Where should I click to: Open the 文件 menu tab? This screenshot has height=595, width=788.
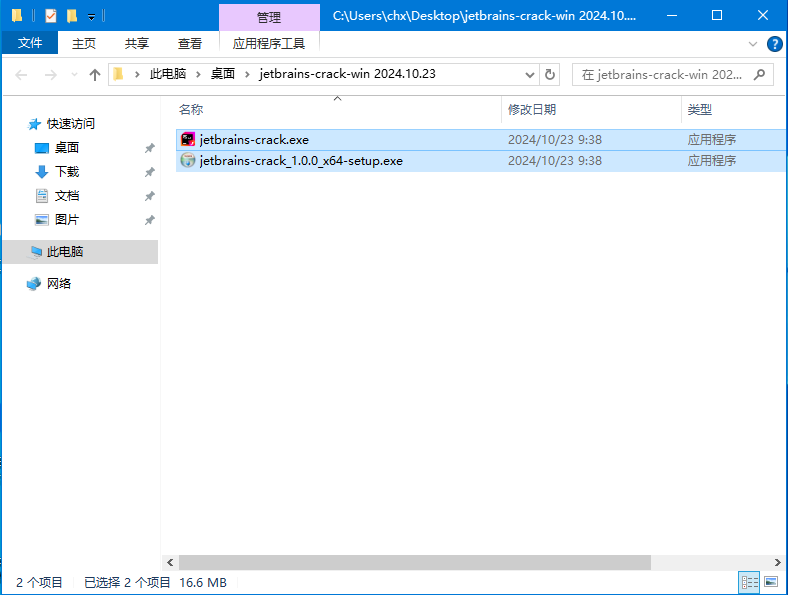[30, 43]
